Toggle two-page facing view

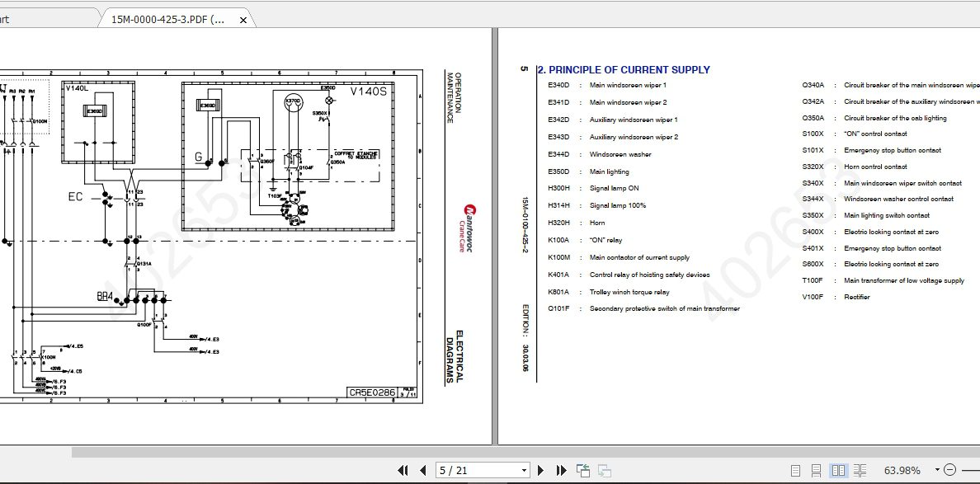(x=838, y=469)
